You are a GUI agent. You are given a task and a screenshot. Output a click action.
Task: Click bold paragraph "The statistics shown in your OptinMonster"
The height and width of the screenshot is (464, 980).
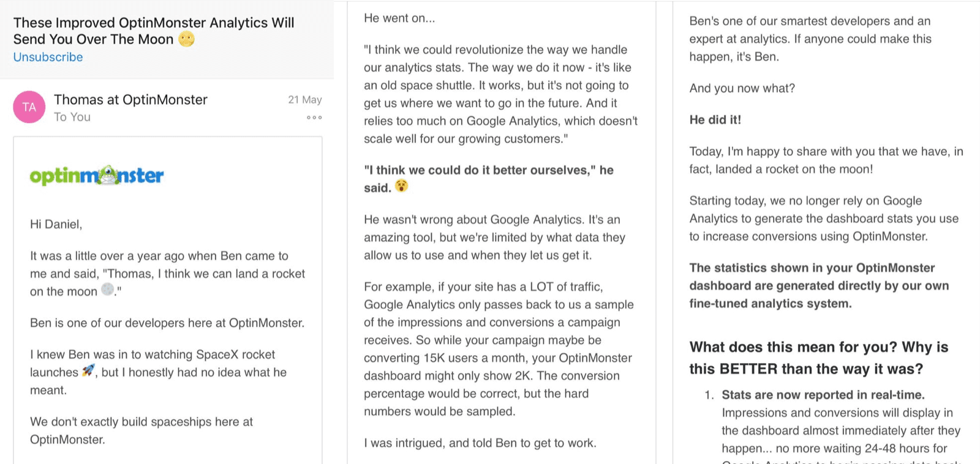coord(819,286)
